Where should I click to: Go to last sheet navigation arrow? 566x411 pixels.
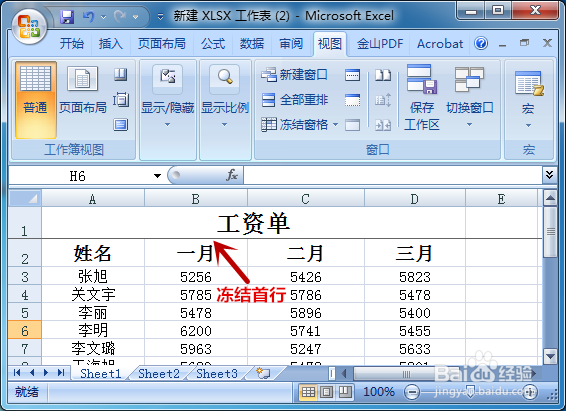[x=61, y=372]
